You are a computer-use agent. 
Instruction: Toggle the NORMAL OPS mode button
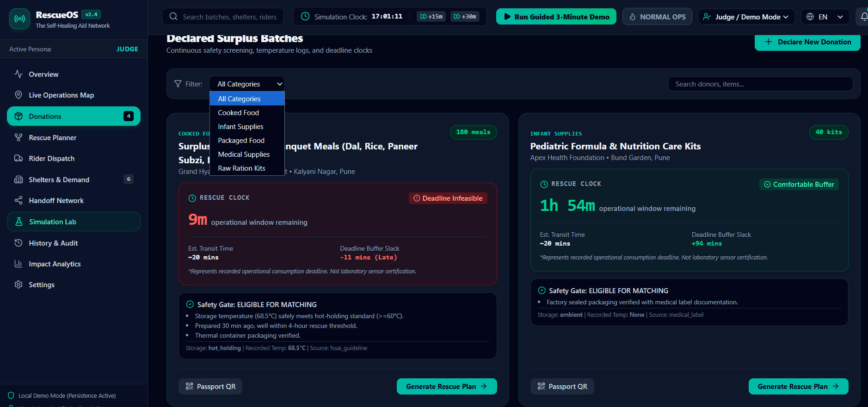point(657,17)
